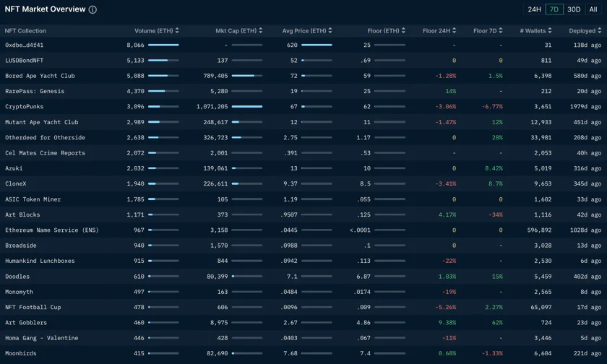
Task: Switch to the 30D timeframe tab
Action: coord(574,9)
